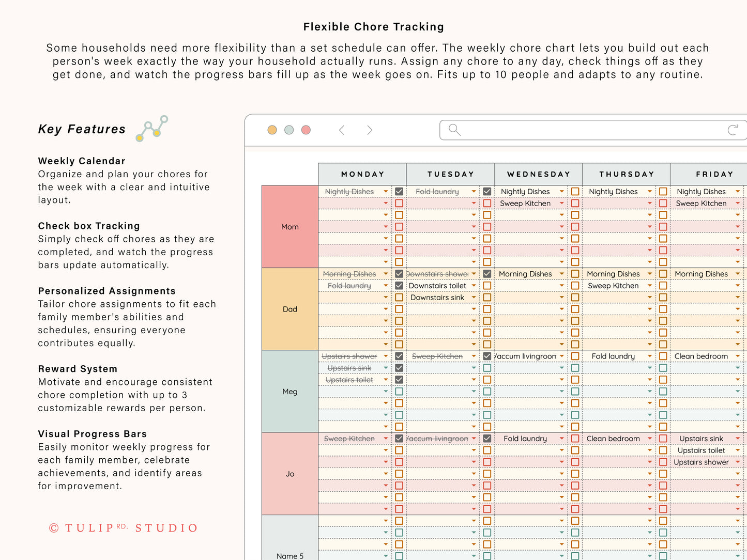Image resolution: width=747 pixels, height=560 pixels.
Task: Open dropdown for Jo's Wednesday Fold laundry
Action: point(562,439)
